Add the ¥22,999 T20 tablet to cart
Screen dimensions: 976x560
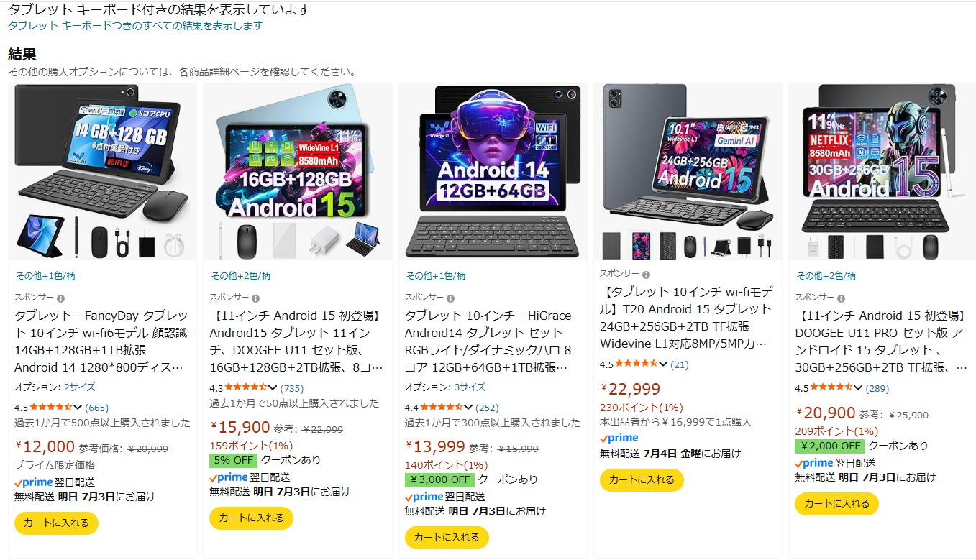tap(642, 479)
